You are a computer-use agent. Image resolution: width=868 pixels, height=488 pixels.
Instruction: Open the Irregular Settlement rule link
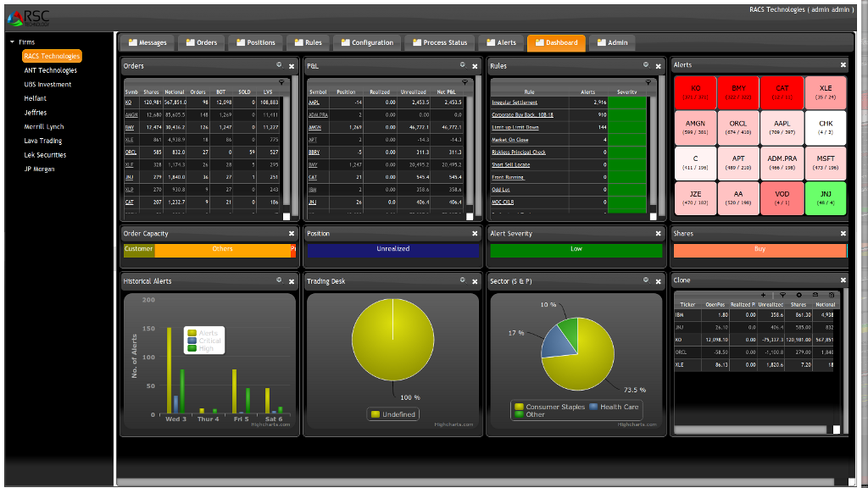pos(515,103)
